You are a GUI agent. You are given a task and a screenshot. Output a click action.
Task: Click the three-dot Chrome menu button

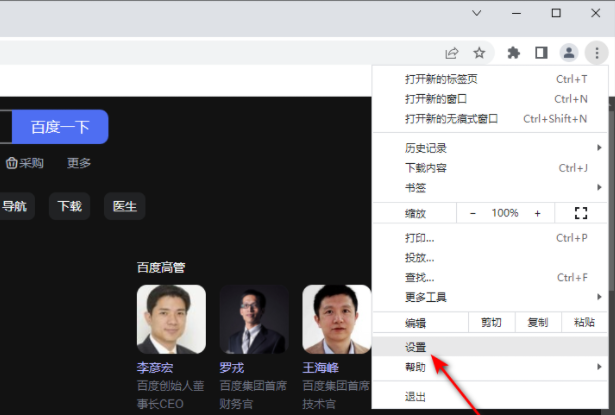click(597, 53)
